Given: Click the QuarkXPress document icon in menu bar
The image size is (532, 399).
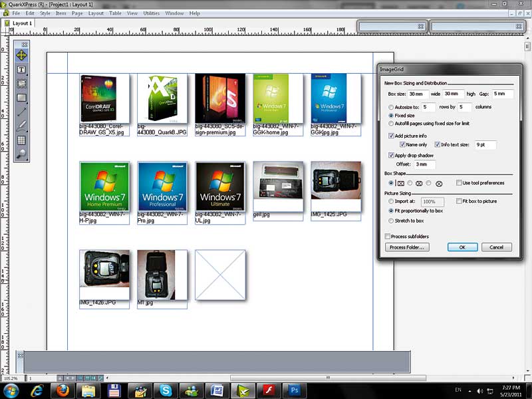Looking at the screenshot, I should coord(6,13).
